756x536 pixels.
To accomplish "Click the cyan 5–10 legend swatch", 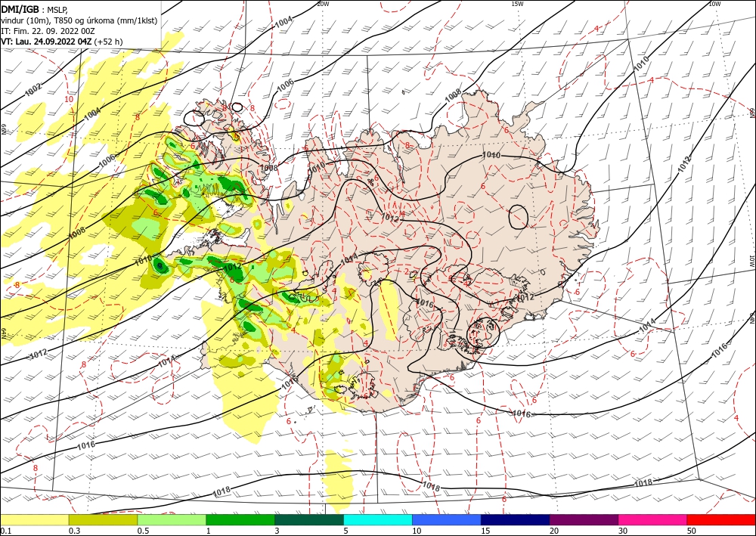I will pos(378,519).
